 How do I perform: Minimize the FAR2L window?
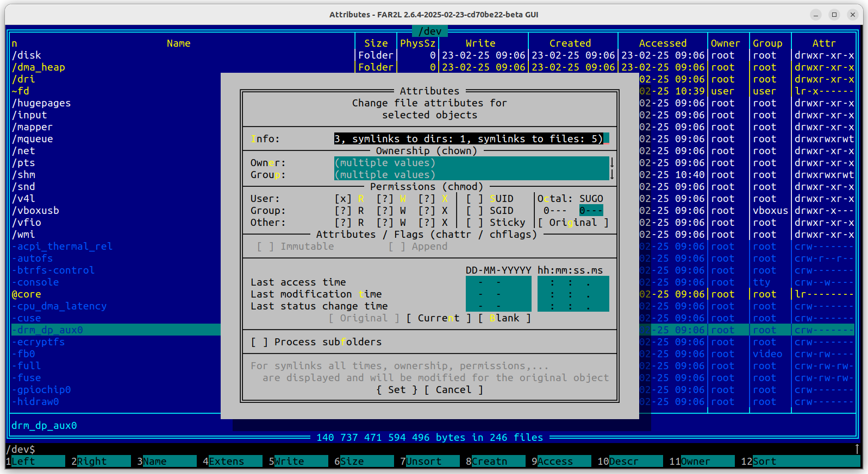coord(816,15)
